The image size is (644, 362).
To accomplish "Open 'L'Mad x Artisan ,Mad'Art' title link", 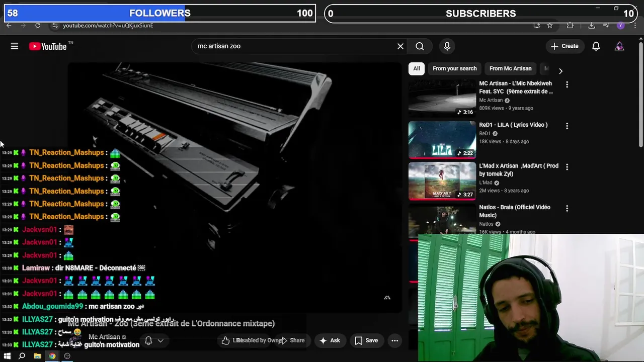I will coord(519,170).
